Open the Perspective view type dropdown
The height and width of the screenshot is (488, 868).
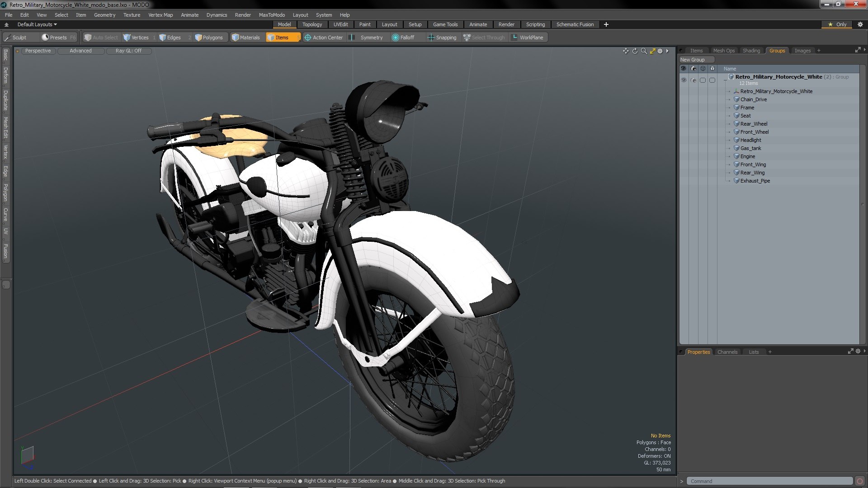pos(38,51)
